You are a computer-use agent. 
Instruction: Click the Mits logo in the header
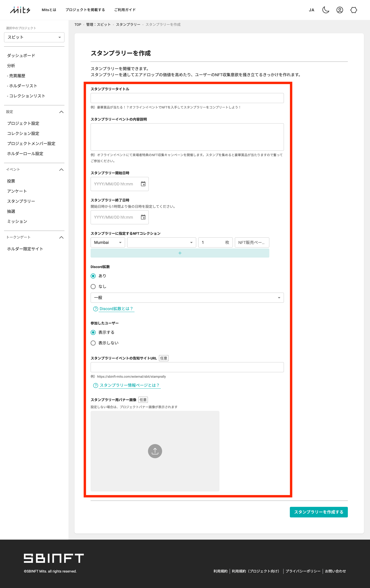click(20, 10)
